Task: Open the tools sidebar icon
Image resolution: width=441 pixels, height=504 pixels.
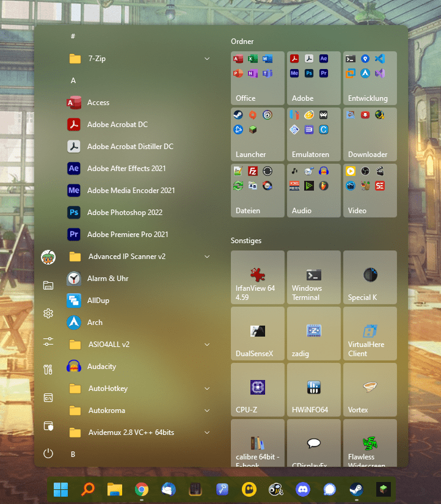Action: (48, 370)
